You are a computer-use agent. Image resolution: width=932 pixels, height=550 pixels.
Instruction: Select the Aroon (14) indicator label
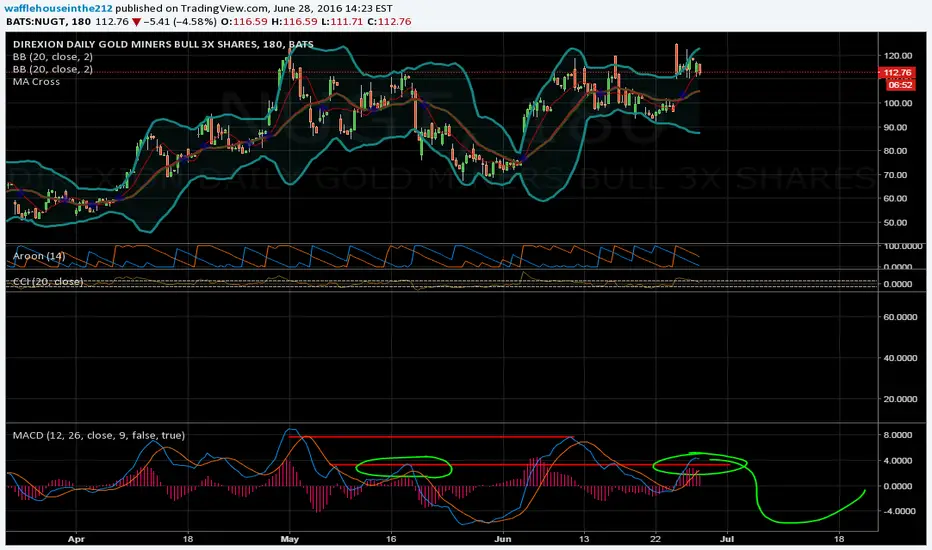tap(39, 256)
